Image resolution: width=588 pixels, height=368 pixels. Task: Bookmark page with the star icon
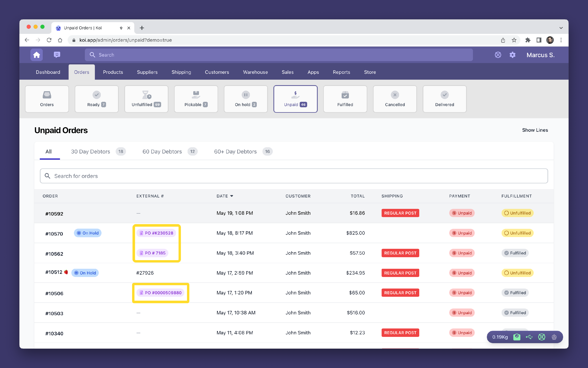[514, 40]
